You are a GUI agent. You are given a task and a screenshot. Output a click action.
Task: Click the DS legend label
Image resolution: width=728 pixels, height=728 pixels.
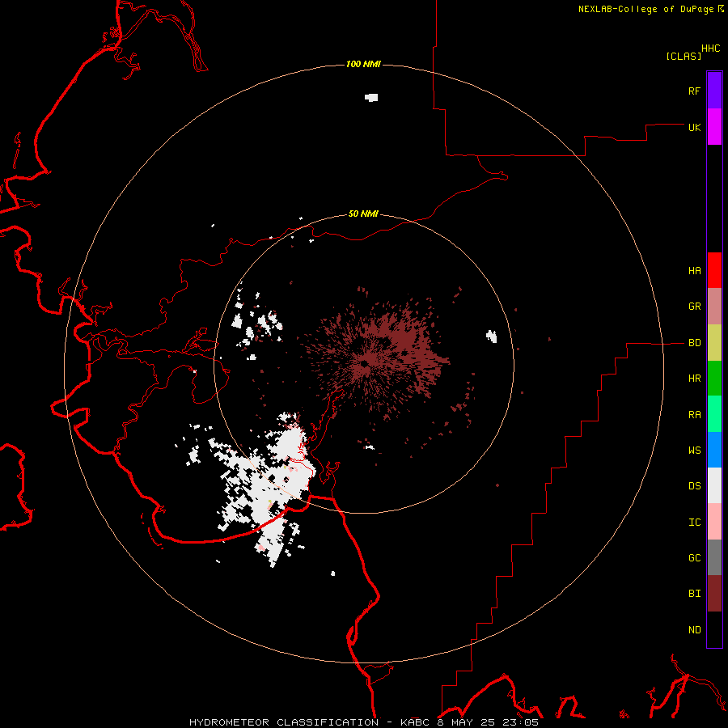click(694, 486)
